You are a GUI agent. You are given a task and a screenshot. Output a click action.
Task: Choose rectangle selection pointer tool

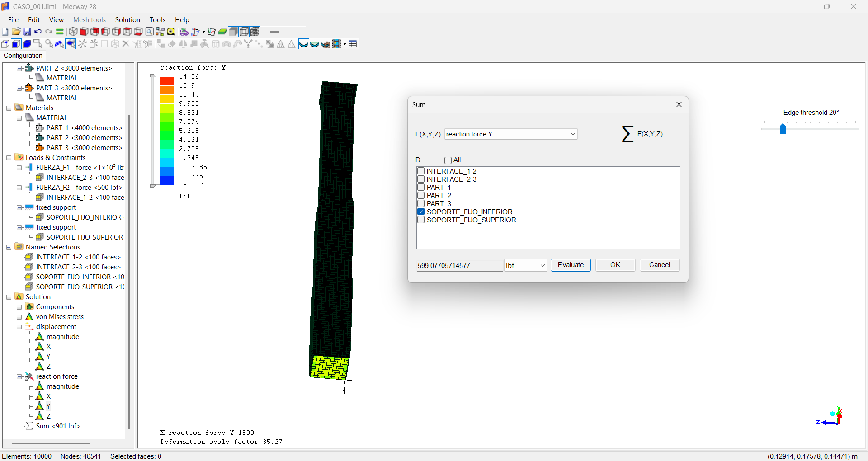click(x=38, y=44)
